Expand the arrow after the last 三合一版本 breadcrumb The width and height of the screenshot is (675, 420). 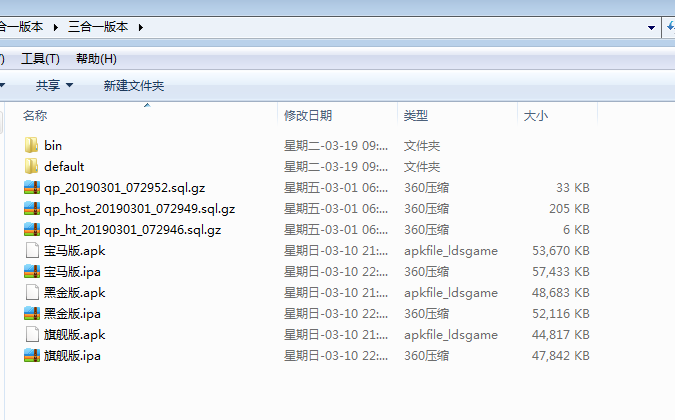141,28
